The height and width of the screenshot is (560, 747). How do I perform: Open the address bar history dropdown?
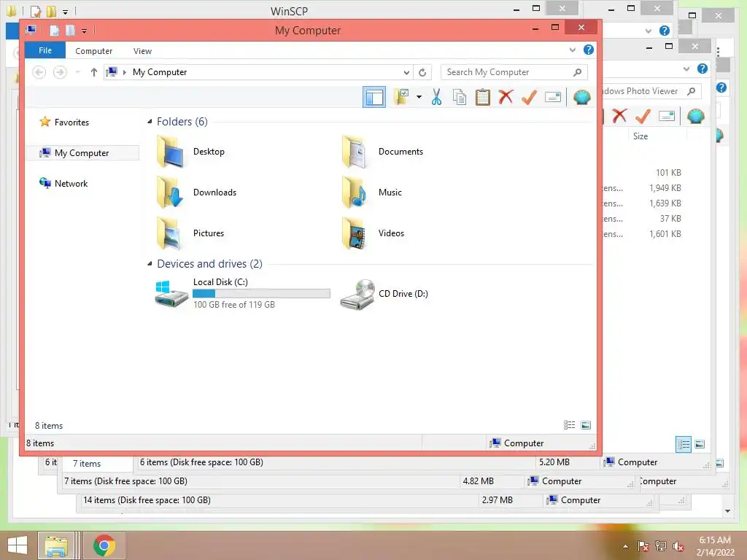[x=406, y=72]
